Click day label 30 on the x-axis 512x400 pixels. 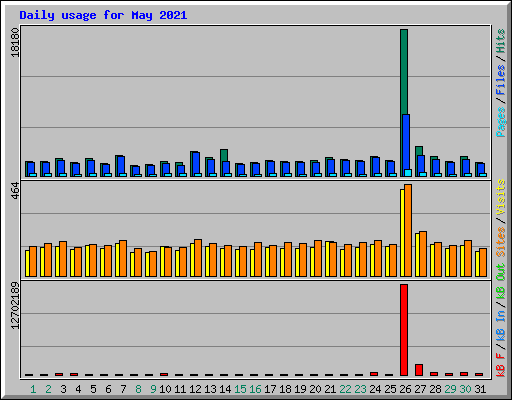coord(465,389)
